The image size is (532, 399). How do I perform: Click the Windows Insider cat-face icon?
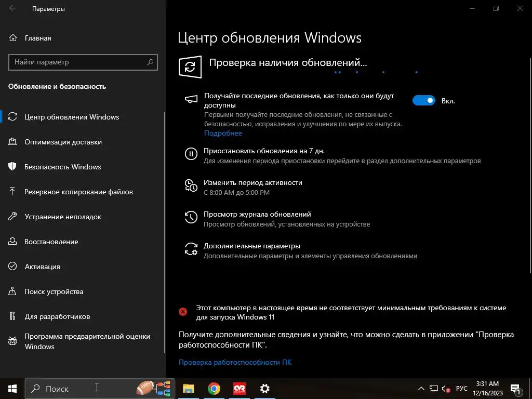(12, 341)
